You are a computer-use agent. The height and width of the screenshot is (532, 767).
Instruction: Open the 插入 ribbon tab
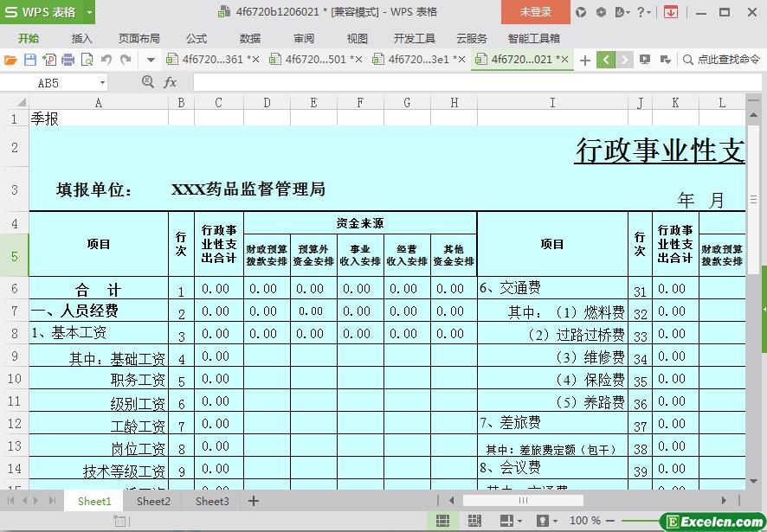(81, 38)
